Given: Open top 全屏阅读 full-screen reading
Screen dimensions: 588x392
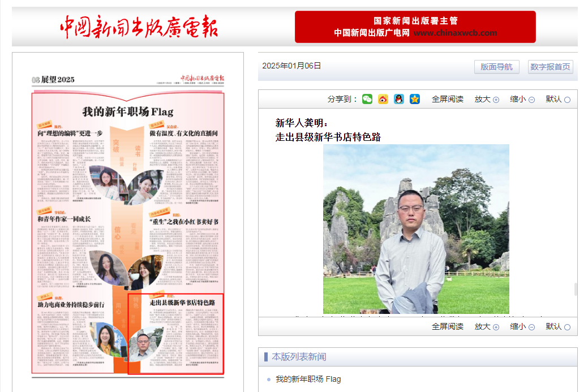Looking at the screenshot, I should click(447, 100).
